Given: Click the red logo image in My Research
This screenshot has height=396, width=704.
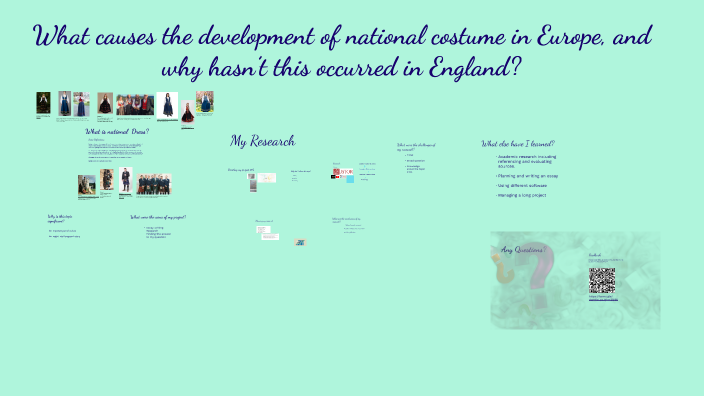Looking at the screenshot, I should (x=343, y=172).
